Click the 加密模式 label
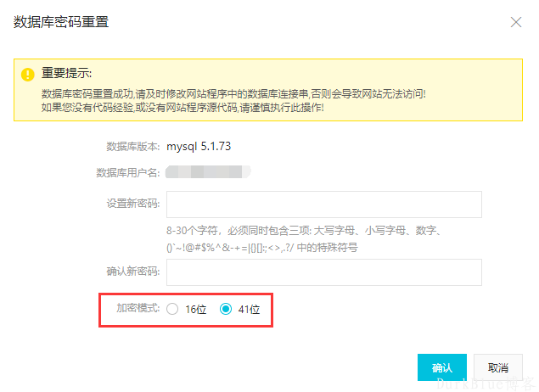Viewport: 539px width, 392px height. (x=138, y=308)
